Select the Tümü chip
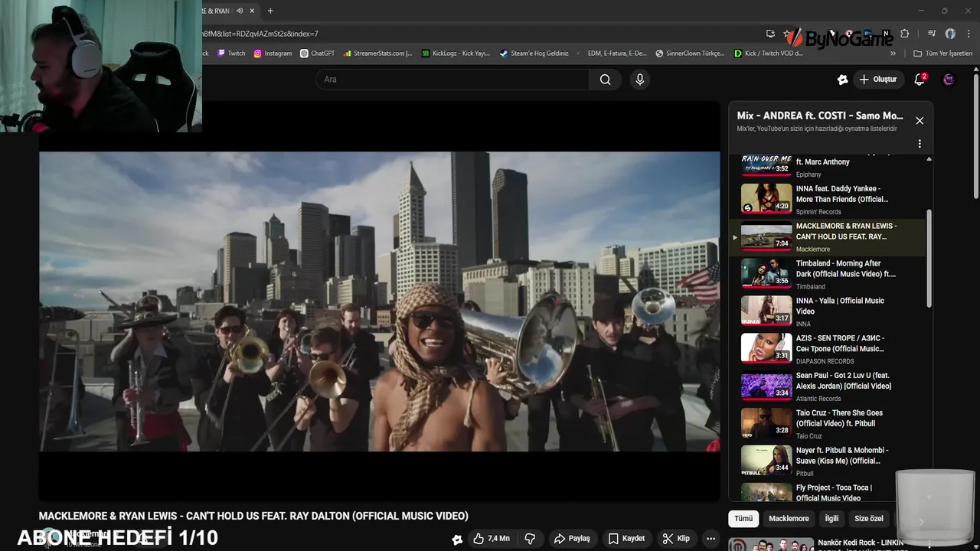This screenshot has width=980, height=551. [743, 518]
